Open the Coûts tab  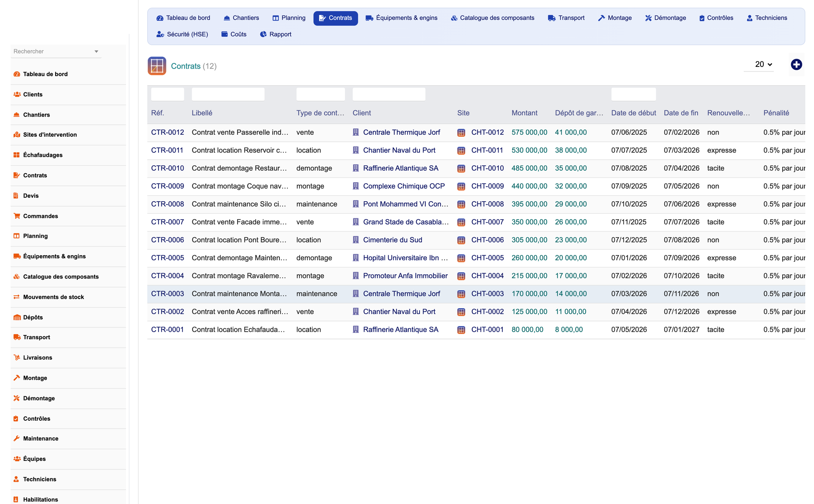click(x=234, y=34)
